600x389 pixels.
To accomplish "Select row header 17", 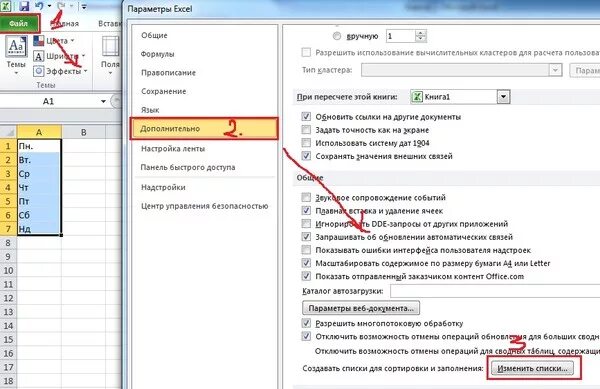I will click(x=8, y=367).
